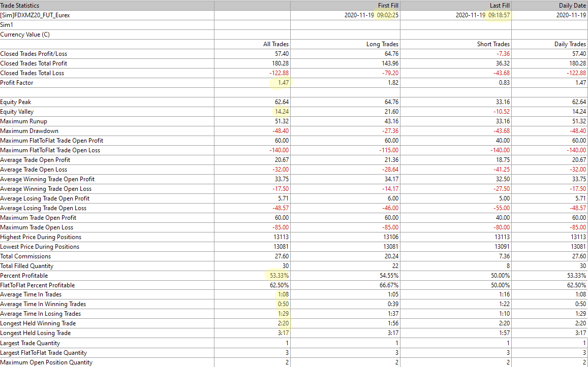Click Long Trades Longest Winning Trade 1:56
The image size is (588, 367).
393,323
